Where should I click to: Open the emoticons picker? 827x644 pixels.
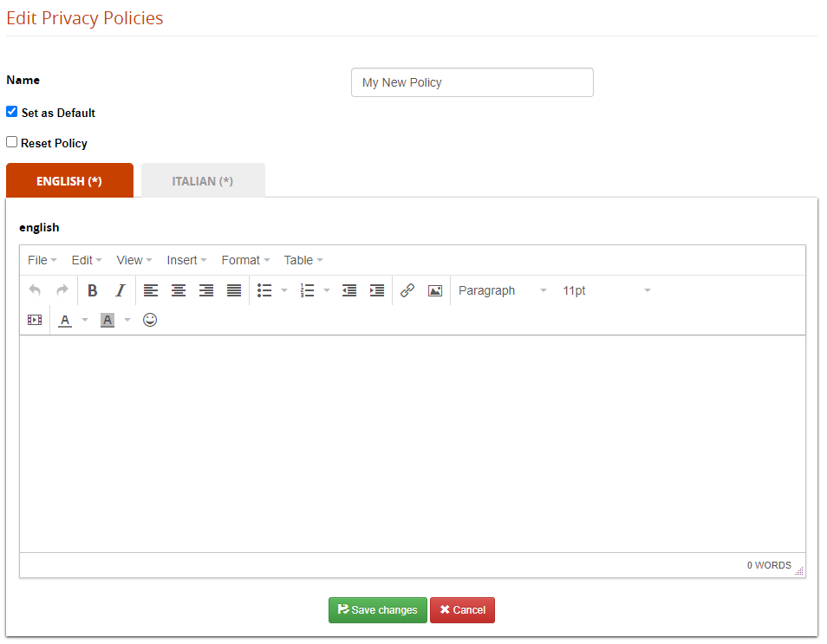click(150, 320)
